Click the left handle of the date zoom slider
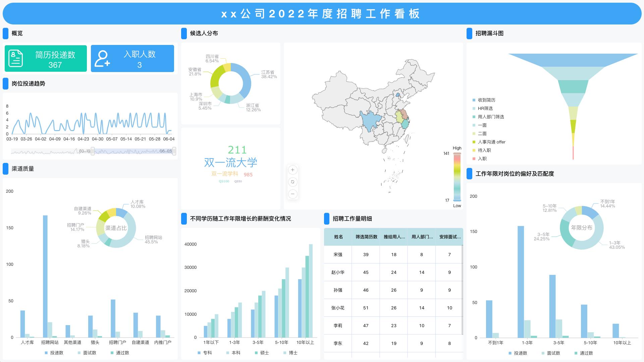Viewport: 644px width, 362px height. (93, 152)
